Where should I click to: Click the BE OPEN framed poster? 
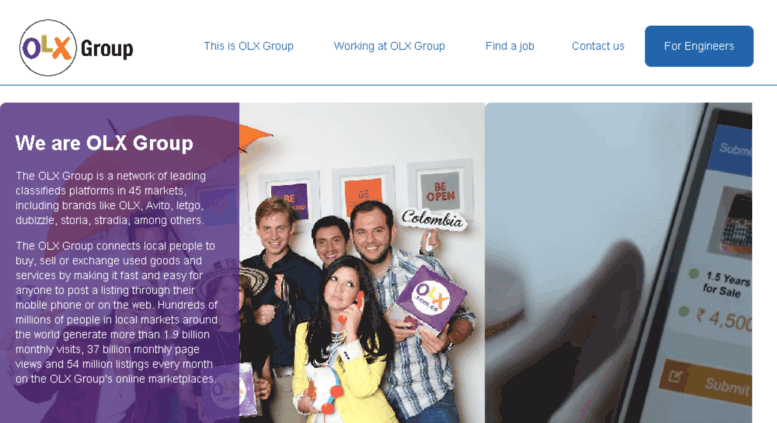[x=440, y=189]
